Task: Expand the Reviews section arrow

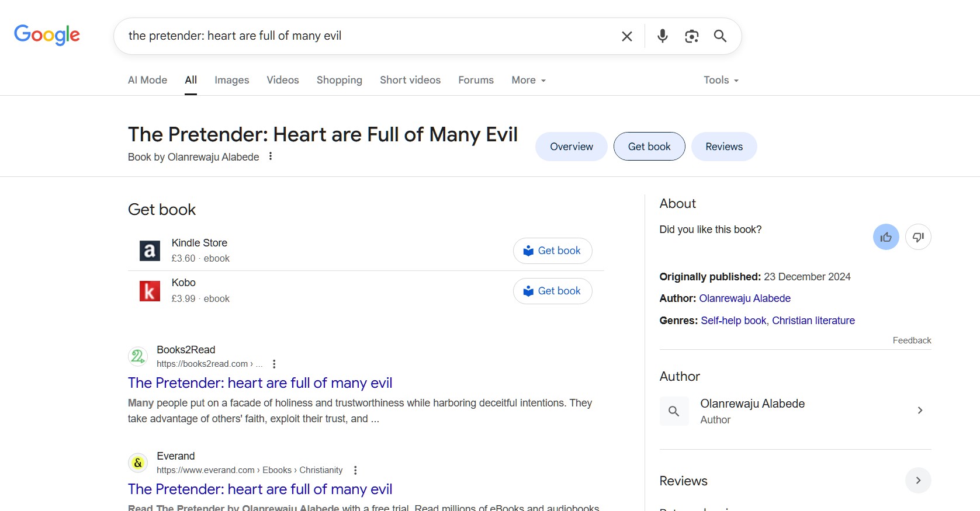Action: [x=917, y=481]
